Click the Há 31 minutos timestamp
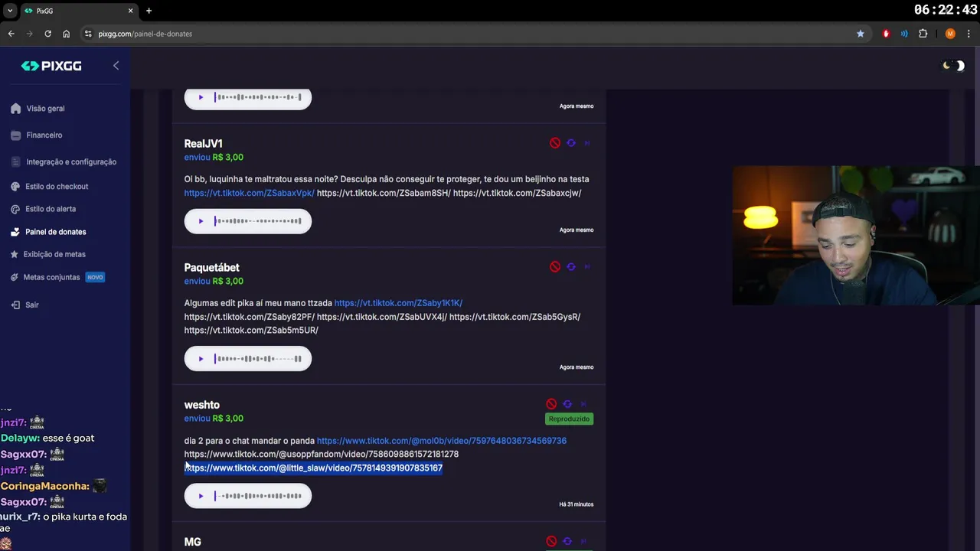The image size is (980, 551). (576, 504)
